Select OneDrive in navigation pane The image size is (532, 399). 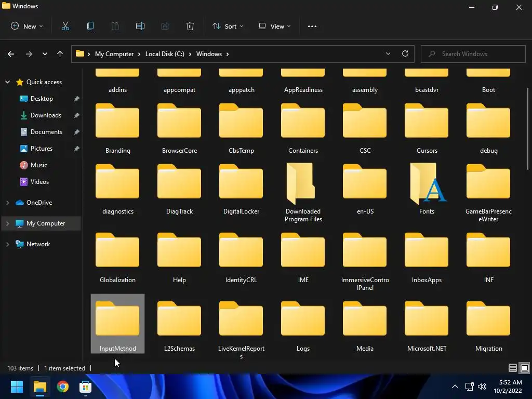[39, 203]
